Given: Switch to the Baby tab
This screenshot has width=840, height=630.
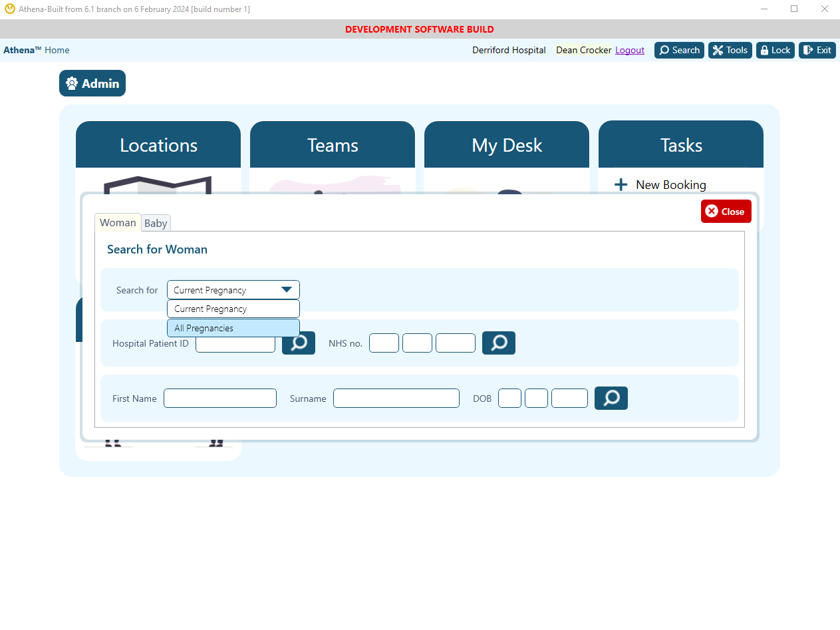Looking at the screenshot, I should coord(156,224).
